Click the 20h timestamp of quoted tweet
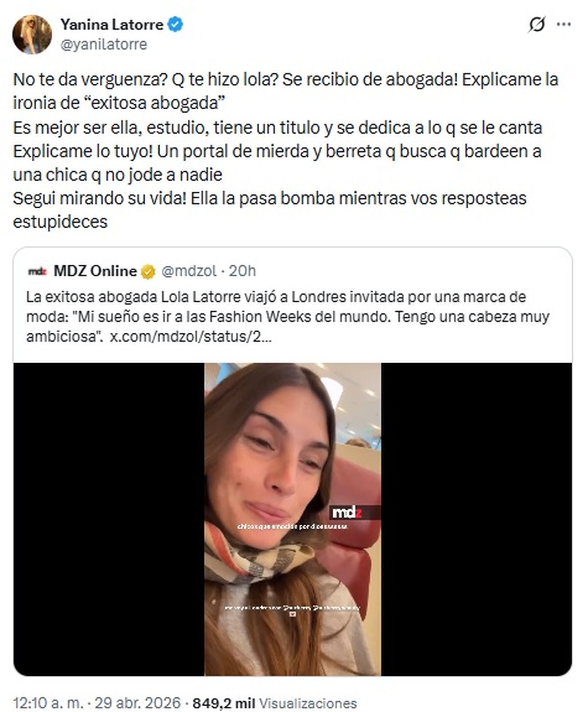 click(x=242, y=270)
